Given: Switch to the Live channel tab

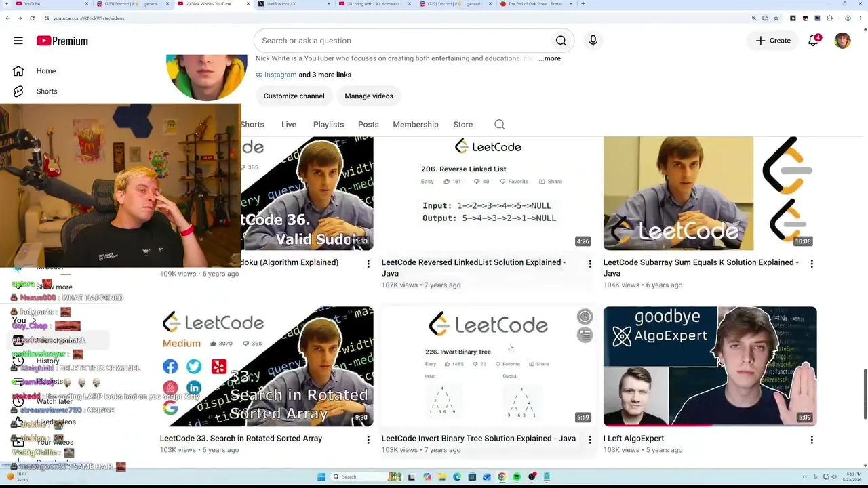Looking at the screenshot, I should point(289,125).
